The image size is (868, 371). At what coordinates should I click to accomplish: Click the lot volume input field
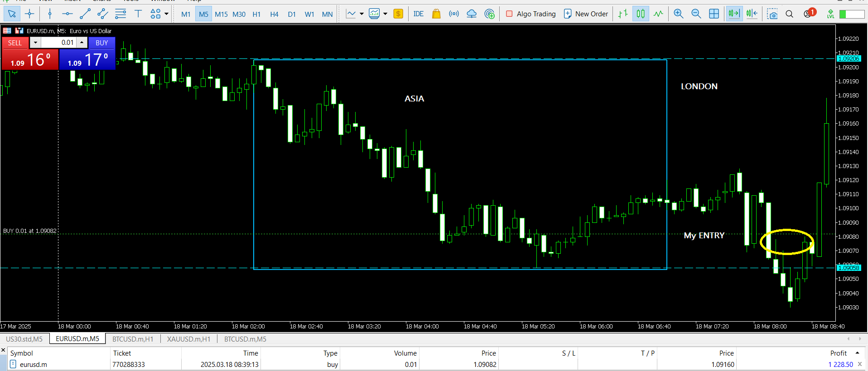click(x=59, y=43)
